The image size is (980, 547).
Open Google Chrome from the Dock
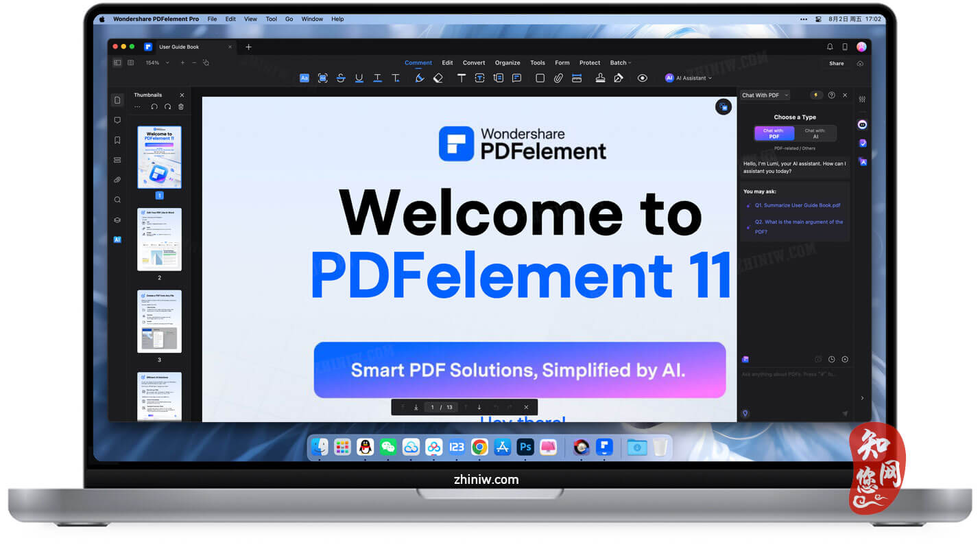coord(479,447)
